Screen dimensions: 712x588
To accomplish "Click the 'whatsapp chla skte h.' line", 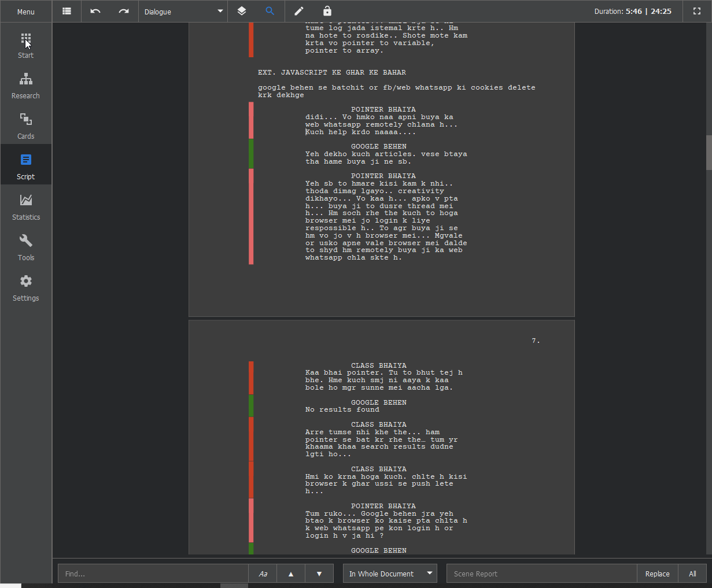I will tap(354, 257).
